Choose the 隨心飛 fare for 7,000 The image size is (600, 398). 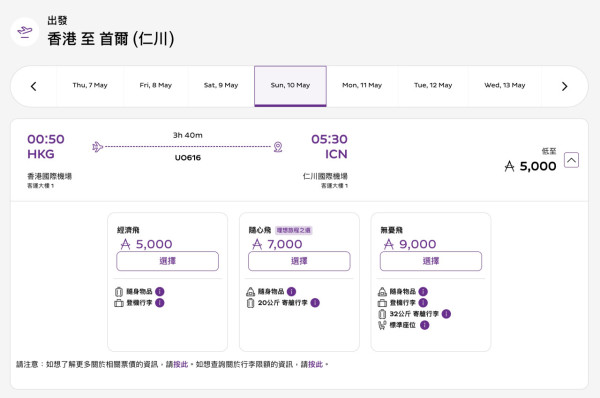(299, 261)
